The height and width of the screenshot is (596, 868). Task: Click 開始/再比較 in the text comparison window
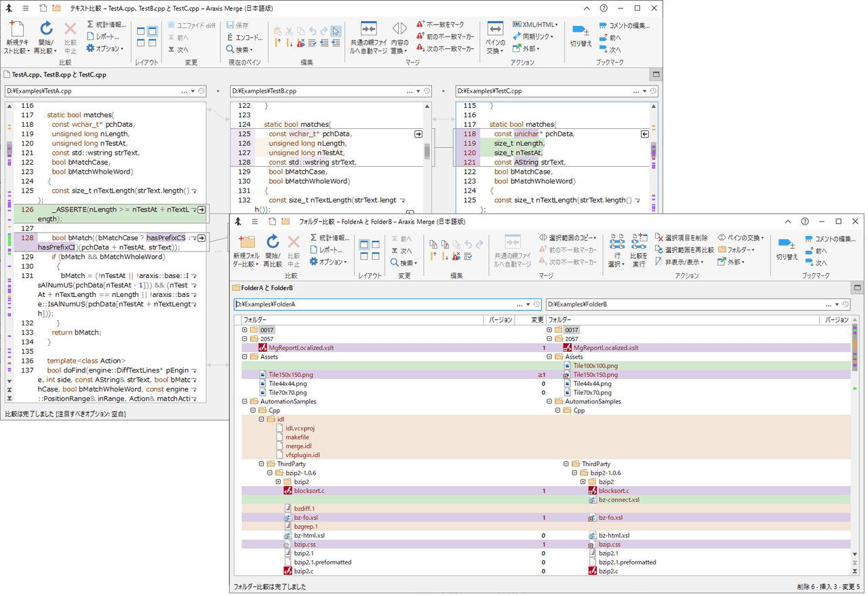click(x=46, y=37)
